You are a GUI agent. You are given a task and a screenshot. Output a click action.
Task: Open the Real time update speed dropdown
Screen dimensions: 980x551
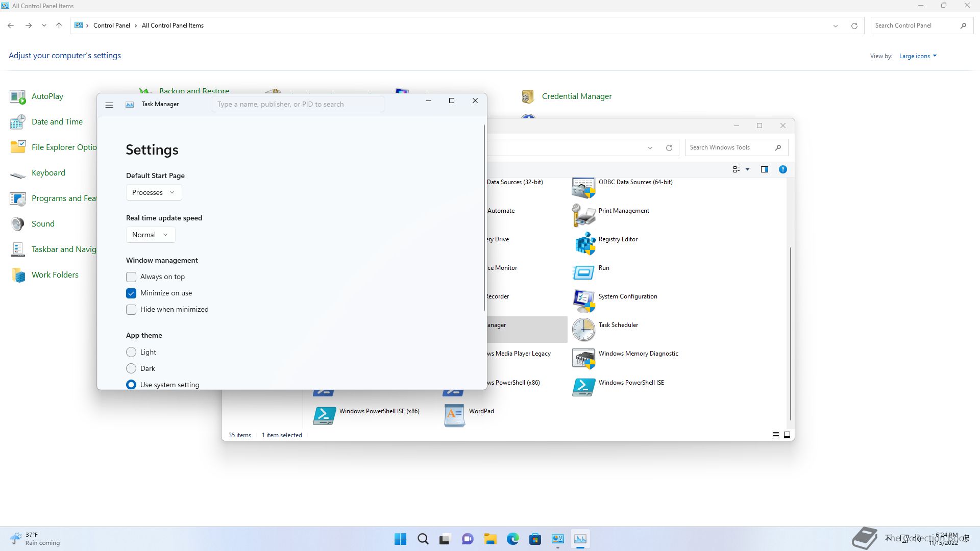[x=151, y=235]
